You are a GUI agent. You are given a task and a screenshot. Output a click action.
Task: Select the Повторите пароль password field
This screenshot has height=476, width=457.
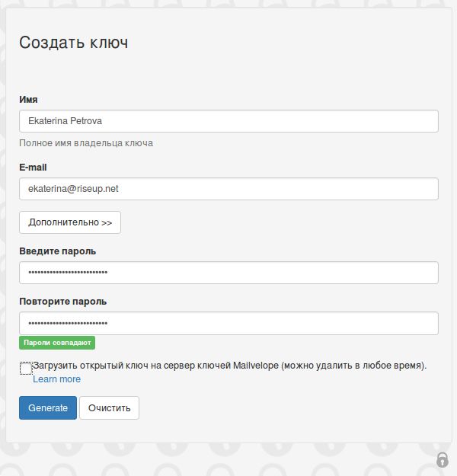pyautogui.click(x=228, y=324)
